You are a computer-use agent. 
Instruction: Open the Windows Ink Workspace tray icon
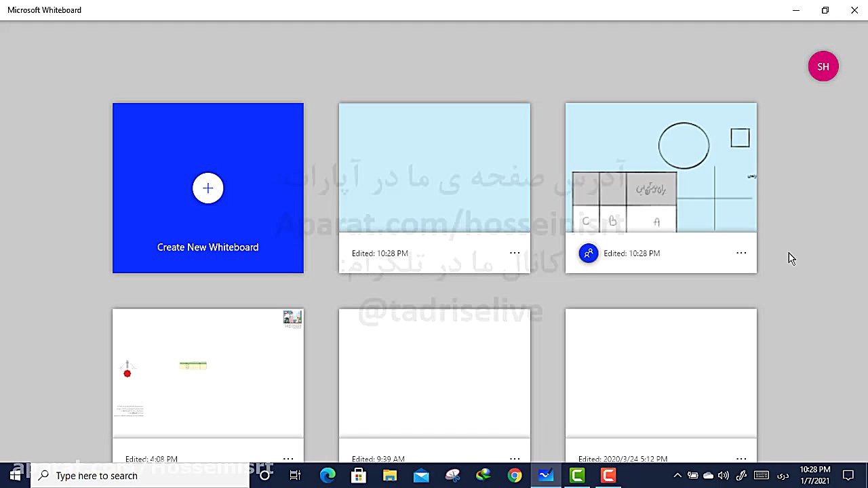[x=741, y=475]
